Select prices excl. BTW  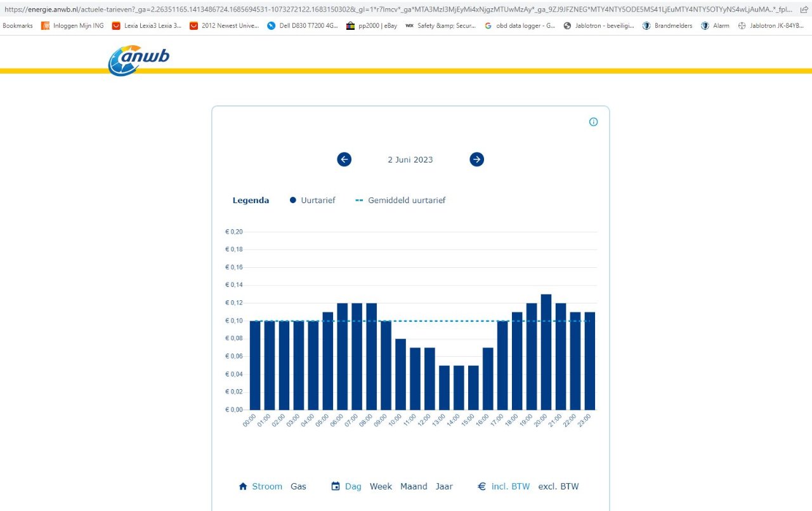(x=558, y=486)
